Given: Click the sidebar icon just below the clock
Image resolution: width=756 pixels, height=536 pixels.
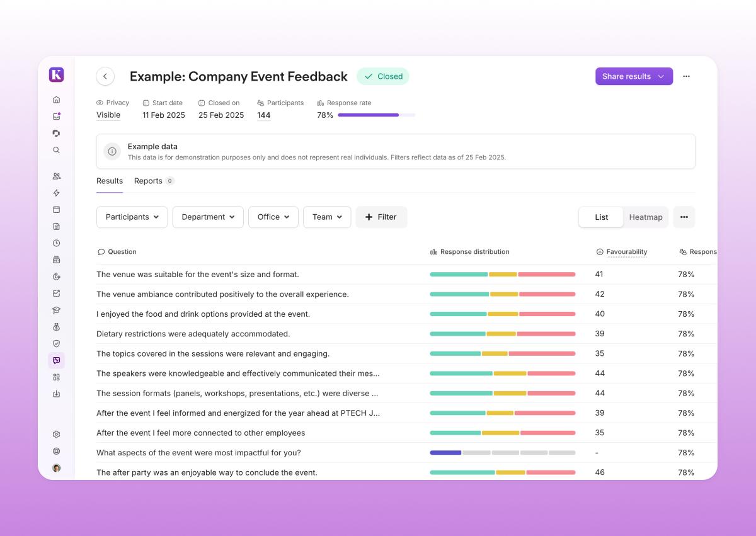Looking at the screenshot, I should [x=56, y=259].
